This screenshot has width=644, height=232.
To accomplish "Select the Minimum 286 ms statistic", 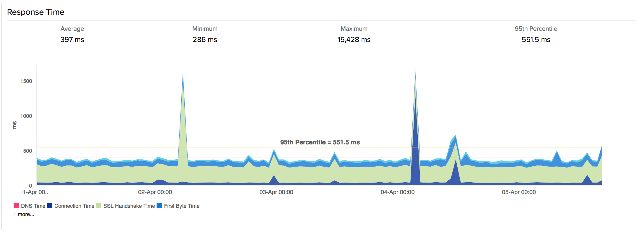I will [x=205, y=40].
